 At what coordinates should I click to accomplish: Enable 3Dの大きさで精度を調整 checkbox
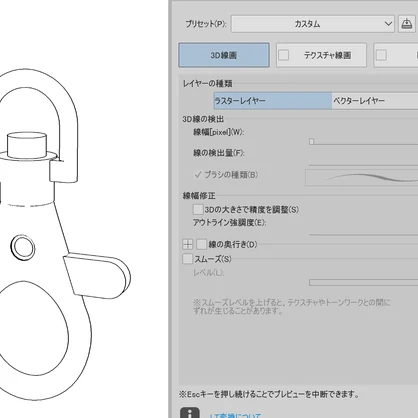pos(198,209)
